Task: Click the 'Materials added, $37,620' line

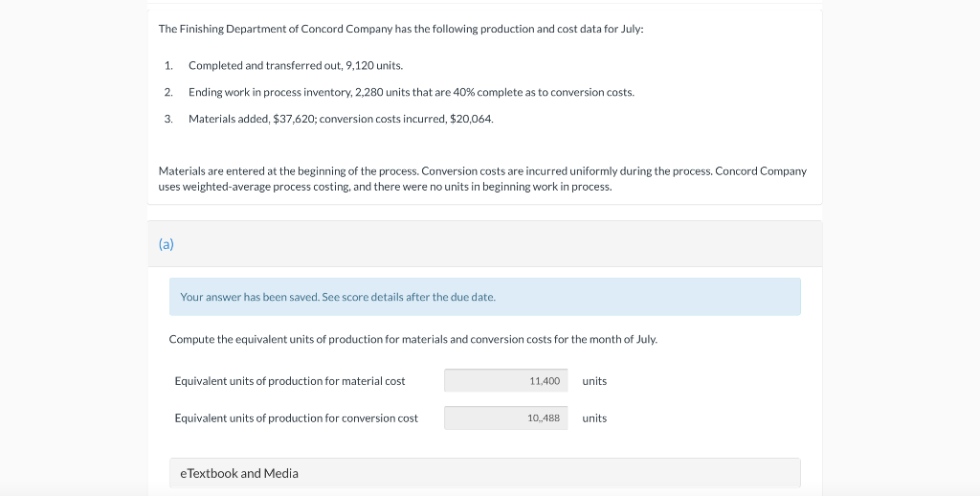Action: [x=341, y=119]
